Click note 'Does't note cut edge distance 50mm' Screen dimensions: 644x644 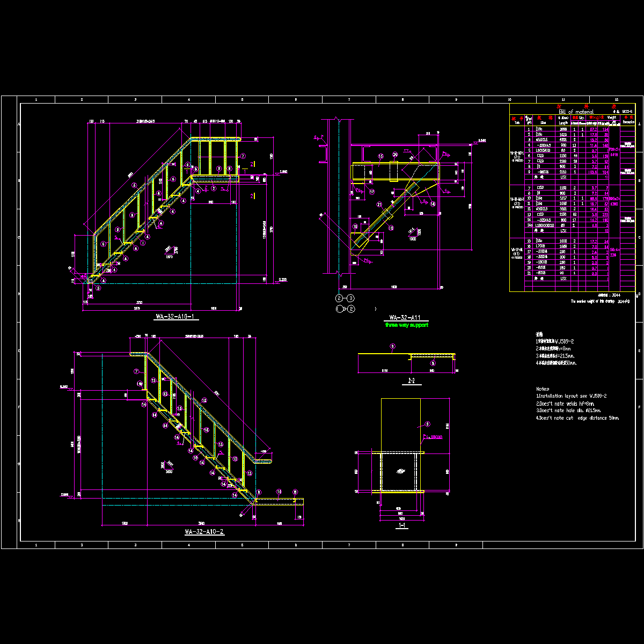(577, 418)
